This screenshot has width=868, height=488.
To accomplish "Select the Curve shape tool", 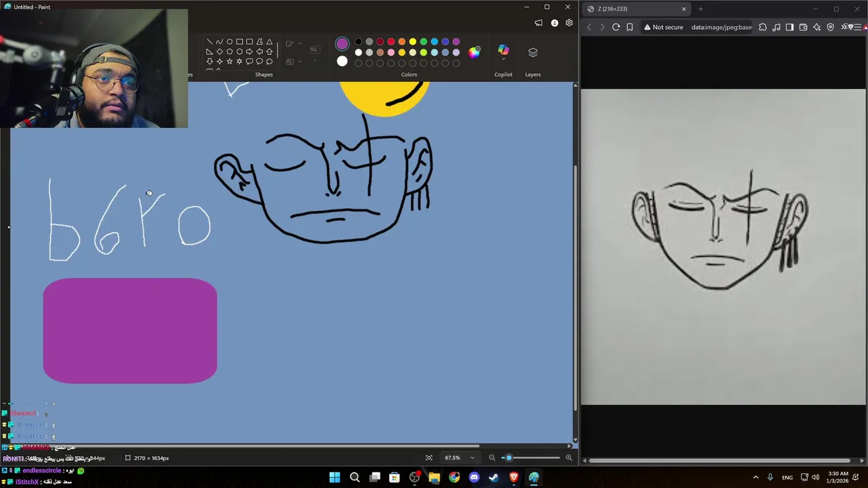I will click(x=220, y=41).
